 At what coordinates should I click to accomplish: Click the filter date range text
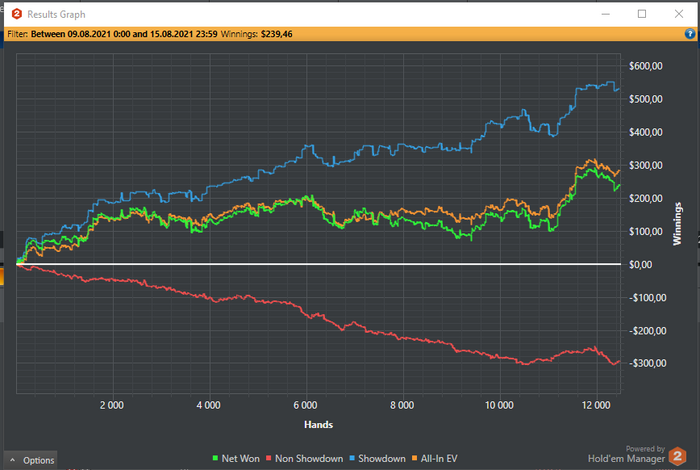(x=124, y=34)
